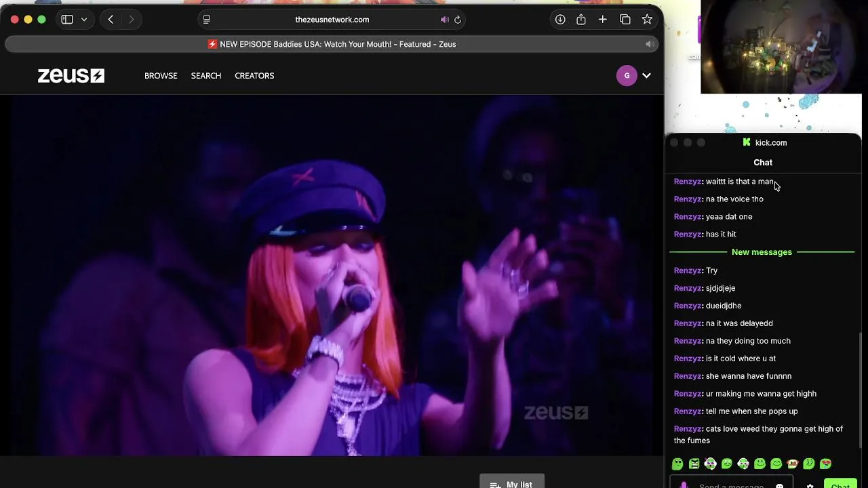This screenshot has width=868, height=488.
Task: Insert the first white-headphones emote
Action: [x=710, y=464]
